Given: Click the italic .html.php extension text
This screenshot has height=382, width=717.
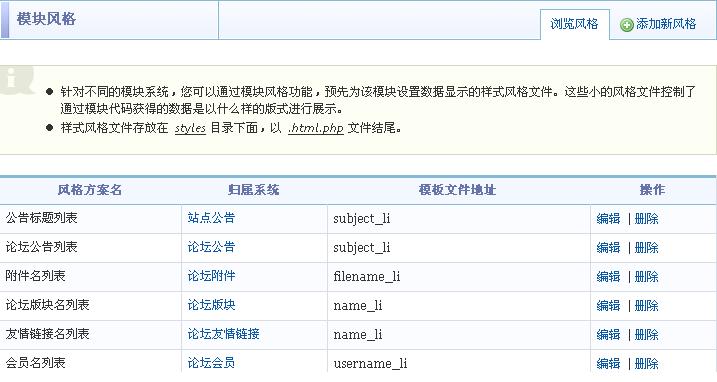Looking at the screenshot, I should pyautogui.click(x=316, y=128).
